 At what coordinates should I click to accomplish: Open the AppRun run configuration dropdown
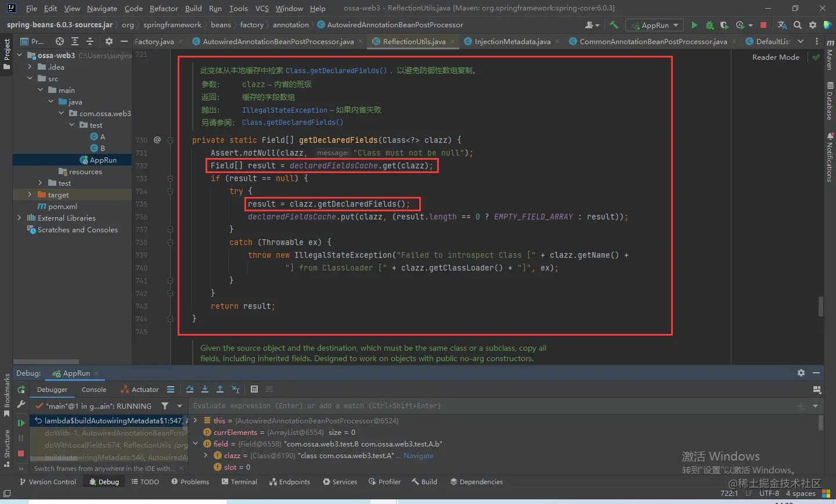(x=655, y=25)
